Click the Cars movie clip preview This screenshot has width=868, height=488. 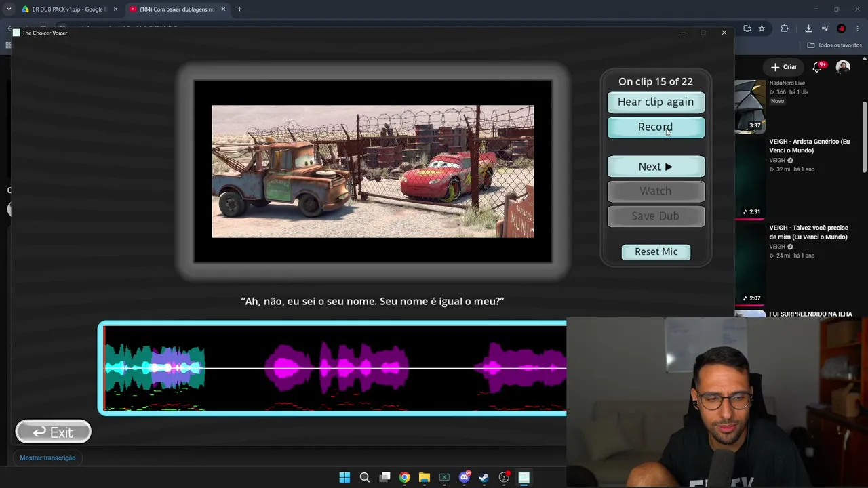pyautogui.click(x=373, y=171)
